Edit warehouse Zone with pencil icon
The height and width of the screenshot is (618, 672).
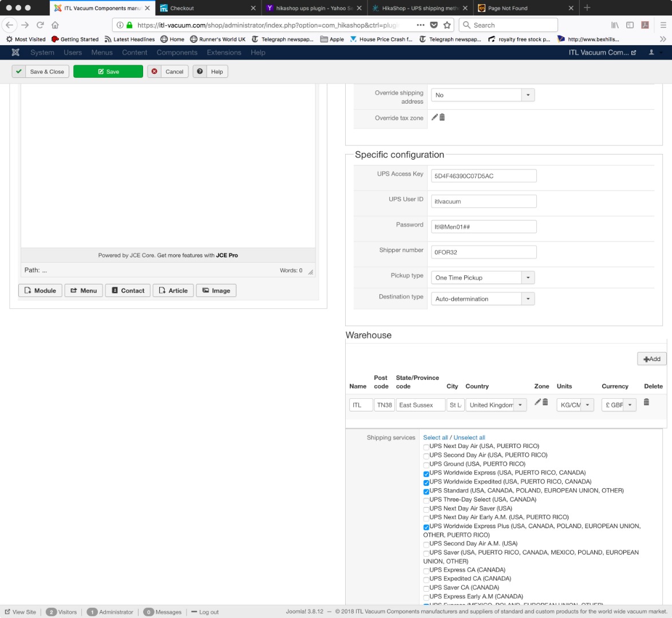click(x=537, y=402)
